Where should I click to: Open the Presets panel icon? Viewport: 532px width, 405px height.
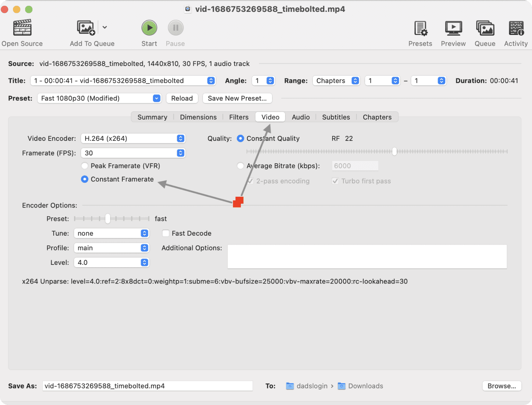point(420,28)
